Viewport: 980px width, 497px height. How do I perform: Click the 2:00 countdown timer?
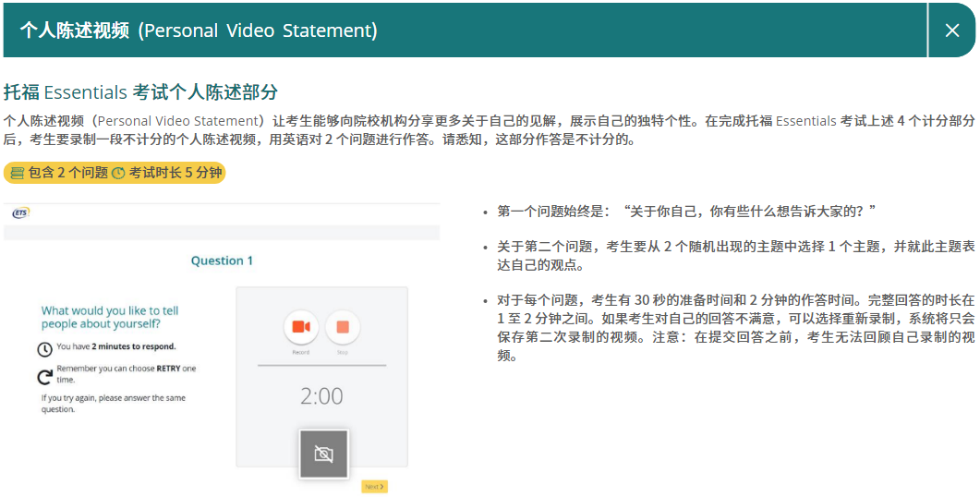point(321,396)
